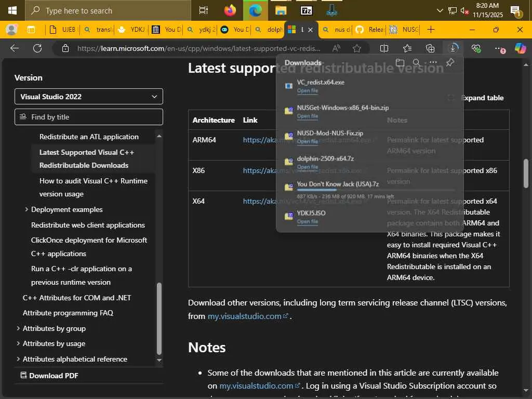Open the Favorites list icon
The height and width of the screenshot is (399, 532).
[407, 48]
